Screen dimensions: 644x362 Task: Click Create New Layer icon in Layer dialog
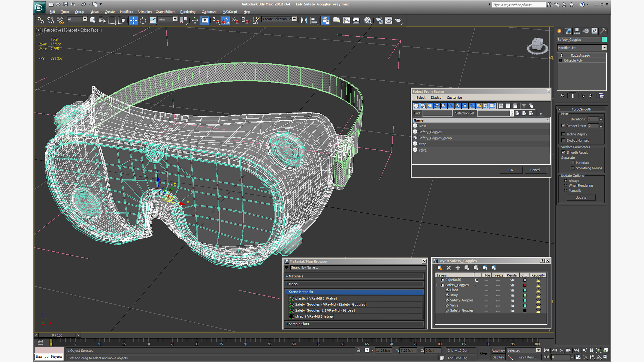coord(439,268)
